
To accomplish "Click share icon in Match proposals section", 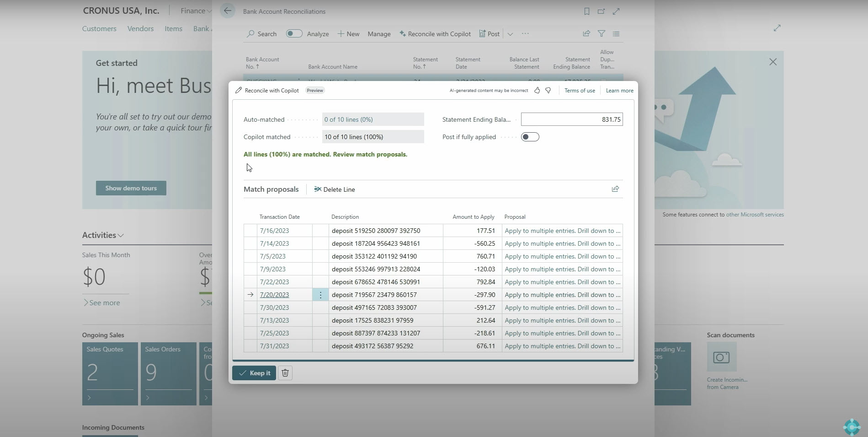I will tap(615, 189).
